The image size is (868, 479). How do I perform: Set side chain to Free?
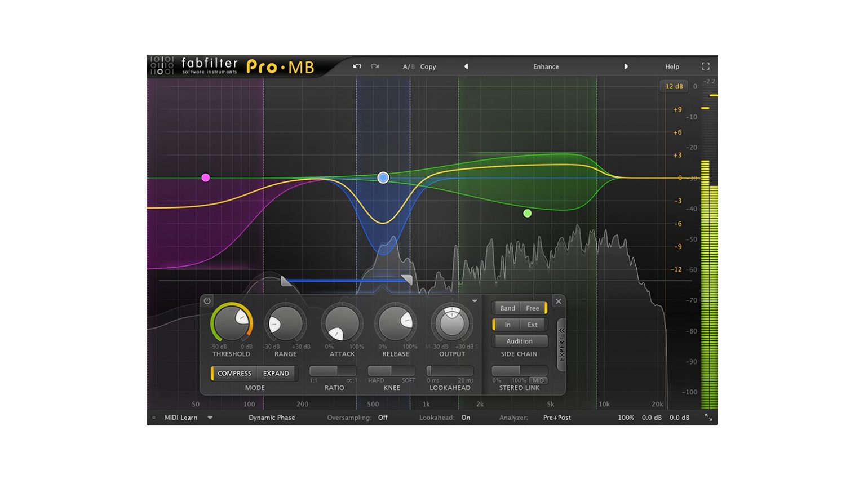point(533,308)
